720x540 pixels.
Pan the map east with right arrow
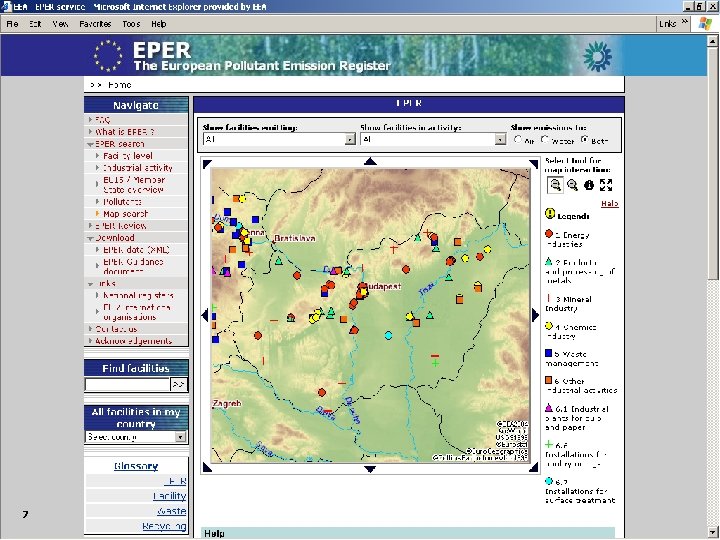(535, 315)
